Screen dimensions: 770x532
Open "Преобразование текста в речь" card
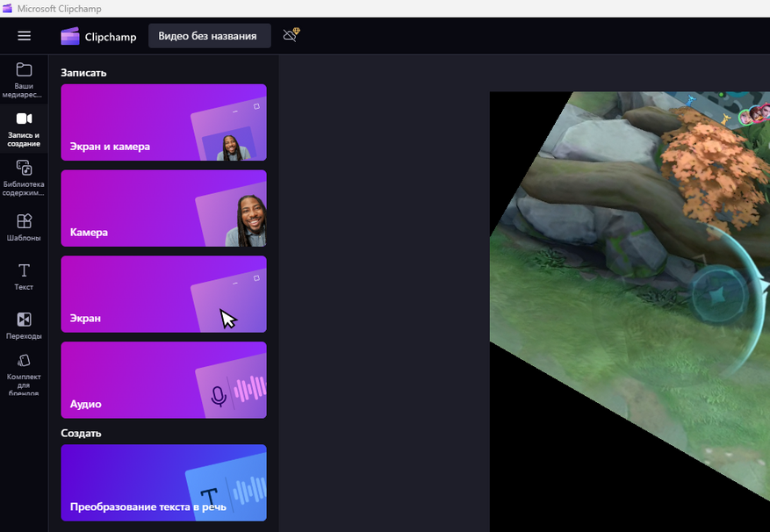[x=163, y=483]
